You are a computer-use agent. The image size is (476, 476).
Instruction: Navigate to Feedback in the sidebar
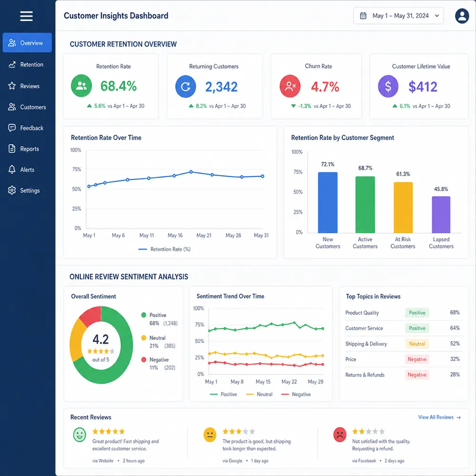click(x=27, y=128)
